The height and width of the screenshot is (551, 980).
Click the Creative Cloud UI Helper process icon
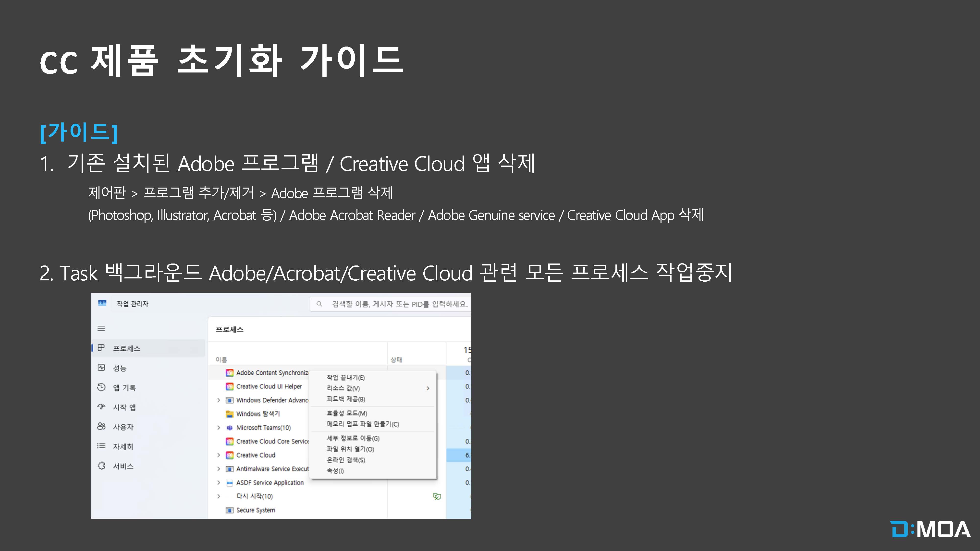pos(229,386)
